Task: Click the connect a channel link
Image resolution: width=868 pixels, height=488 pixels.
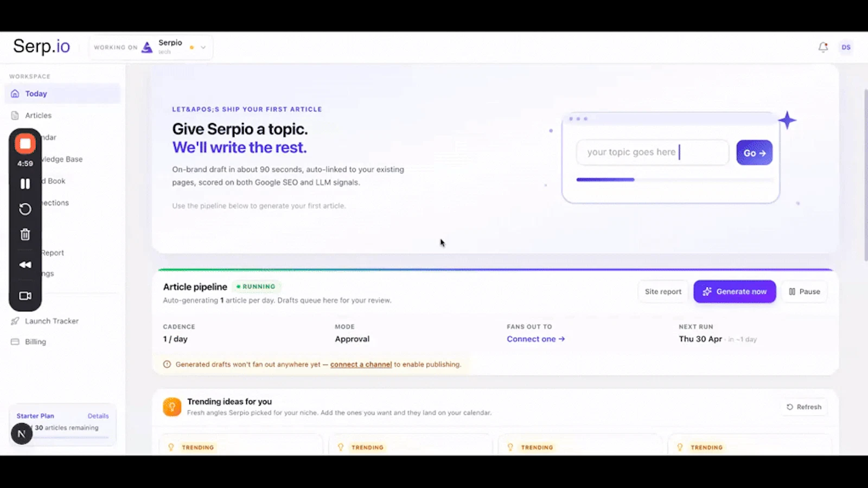Action: point(361,364)
